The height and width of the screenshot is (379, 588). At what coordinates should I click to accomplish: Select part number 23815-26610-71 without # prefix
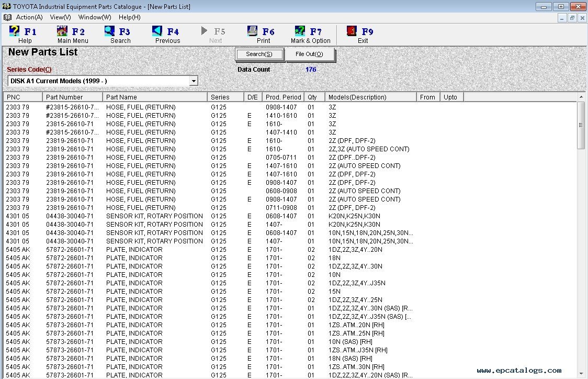(x=290, y=124)
